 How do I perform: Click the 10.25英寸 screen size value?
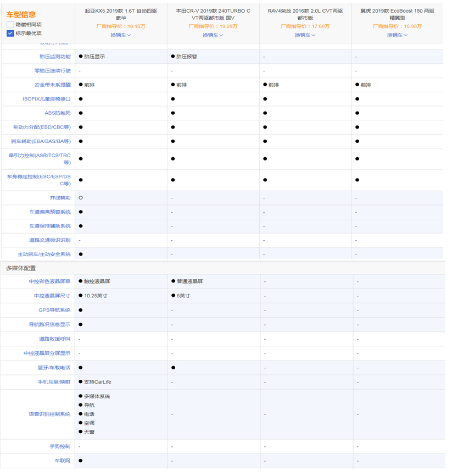coord(96,296)
